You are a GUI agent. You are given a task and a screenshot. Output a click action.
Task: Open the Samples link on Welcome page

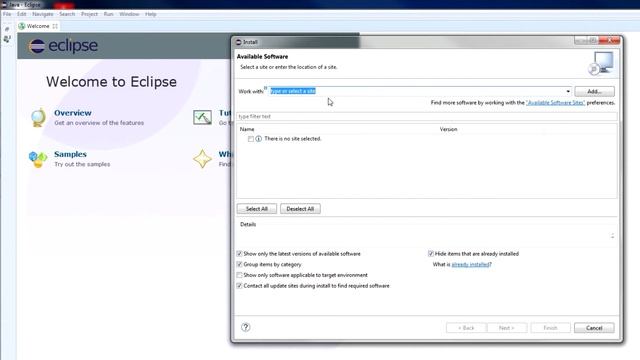click(x=70, y=154)
